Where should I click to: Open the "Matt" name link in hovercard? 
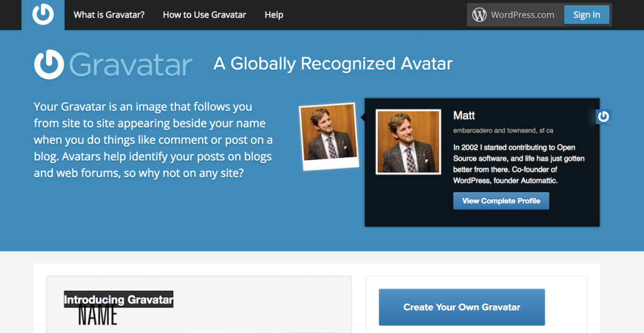pyautogui.click(x=464, y=116)
